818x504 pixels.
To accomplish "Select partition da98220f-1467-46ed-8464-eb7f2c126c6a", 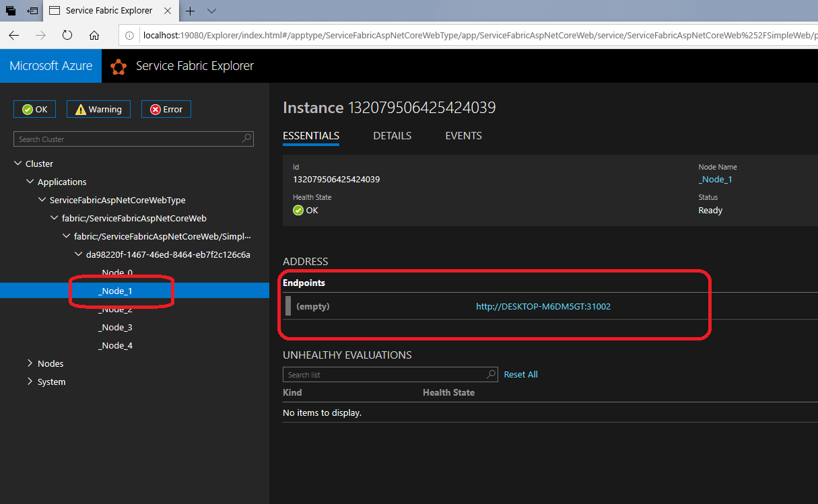I will pyautogui.click(x=168, y=254).
